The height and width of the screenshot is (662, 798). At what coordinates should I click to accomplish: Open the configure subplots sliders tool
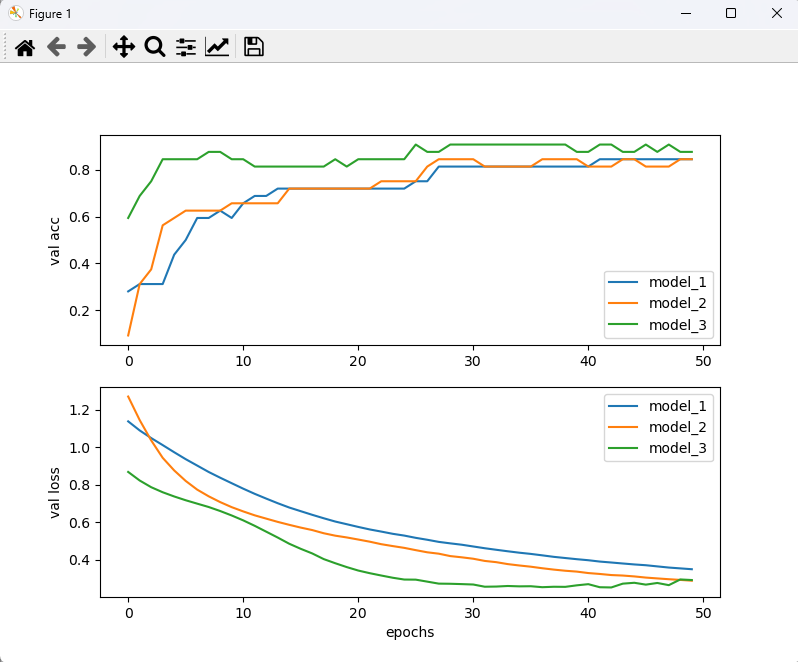186,47
